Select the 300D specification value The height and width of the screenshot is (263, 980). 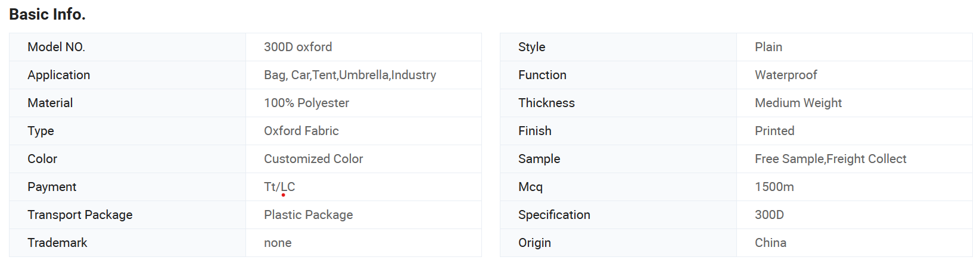[769, 215]
